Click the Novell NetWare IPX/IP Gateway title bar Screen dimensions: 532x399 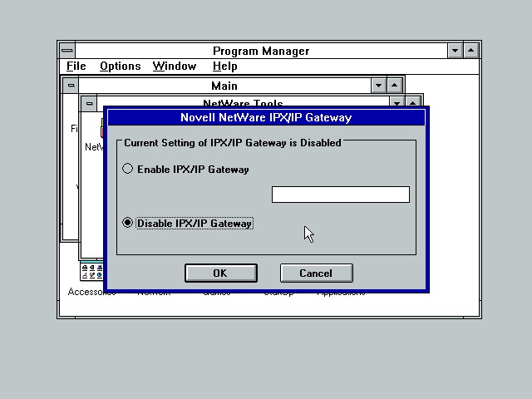[266, 117]
